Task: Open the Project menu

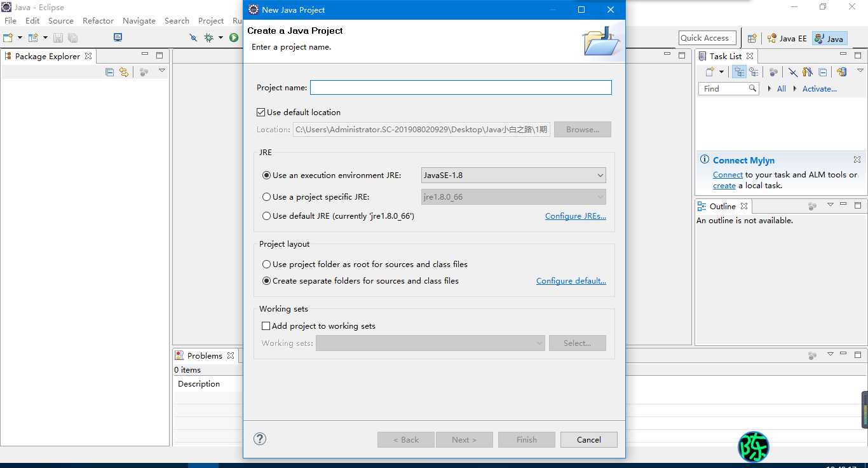Action: [x=211, y=20]
